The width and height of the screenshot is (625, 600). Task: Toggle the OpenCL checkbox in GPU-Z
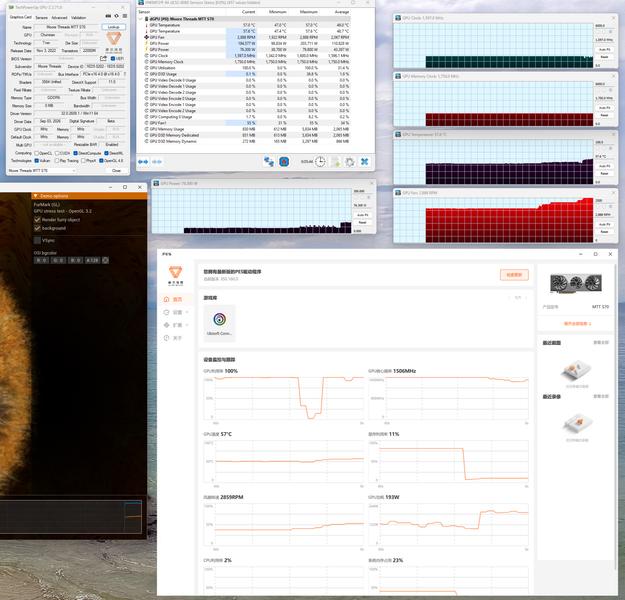[x=37, y=153]
